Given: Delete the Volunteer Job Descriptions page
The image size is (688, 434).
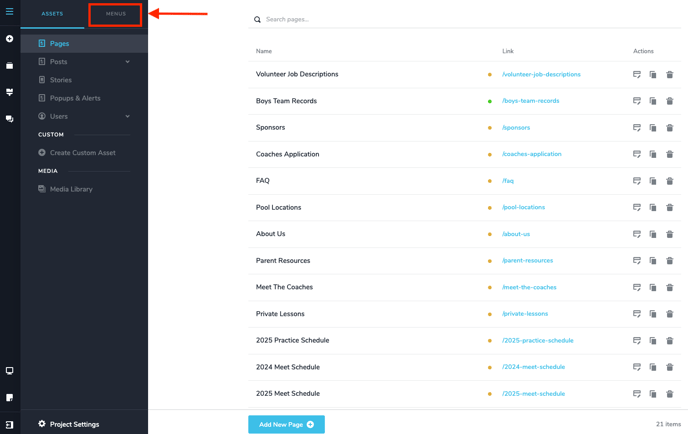Looking at the screenshot, I should (670, 75).
